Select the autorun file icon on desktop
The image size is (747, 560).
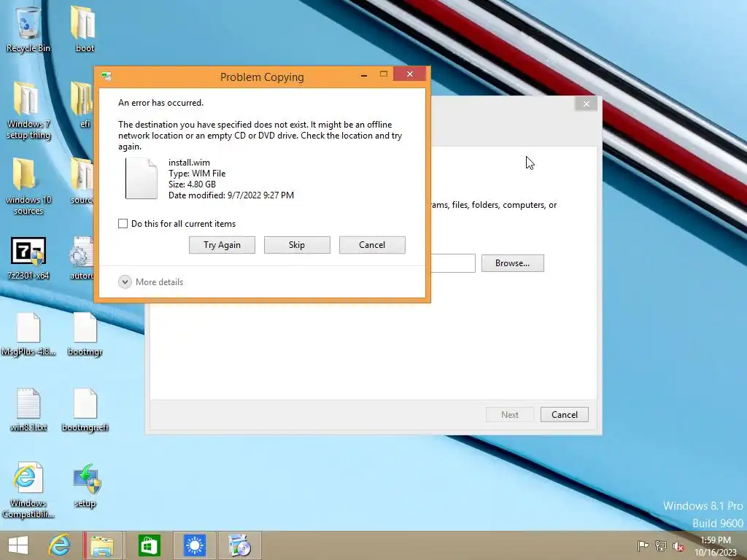pos(82,258)
